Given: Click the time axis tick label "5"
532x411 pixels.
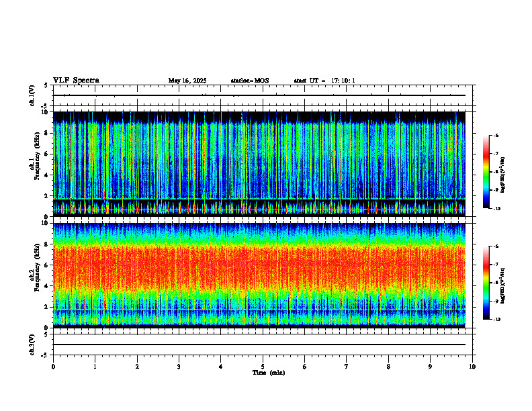Looking at the screenshot, I should 263,367.
